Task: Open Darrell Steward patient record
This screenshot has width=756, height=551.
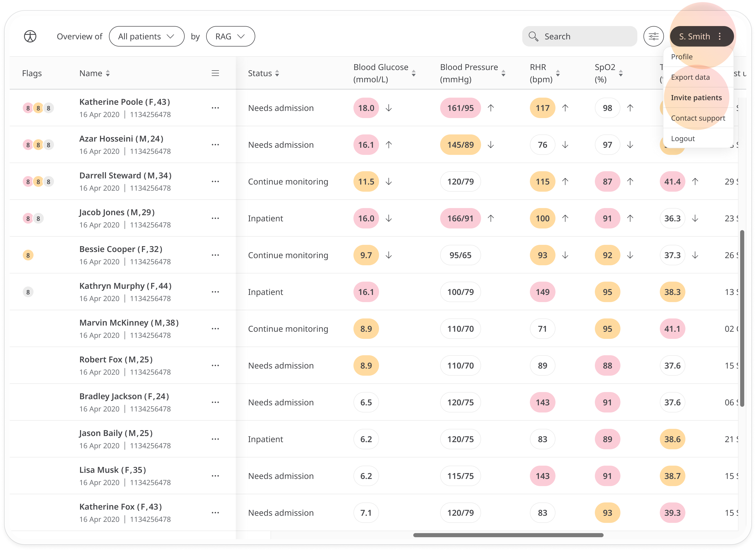Action: pyautogui.click(x=126, y=175)
